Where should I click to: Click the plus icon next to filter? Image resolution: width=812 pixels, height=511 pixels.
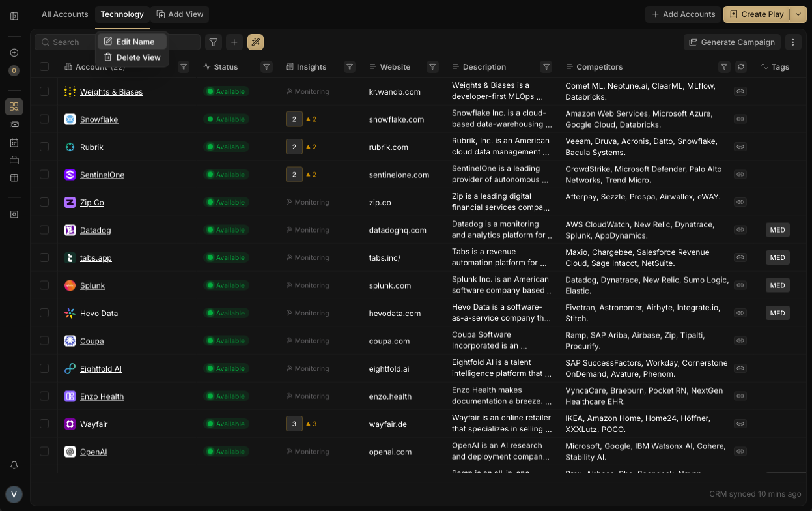[234, 42]
